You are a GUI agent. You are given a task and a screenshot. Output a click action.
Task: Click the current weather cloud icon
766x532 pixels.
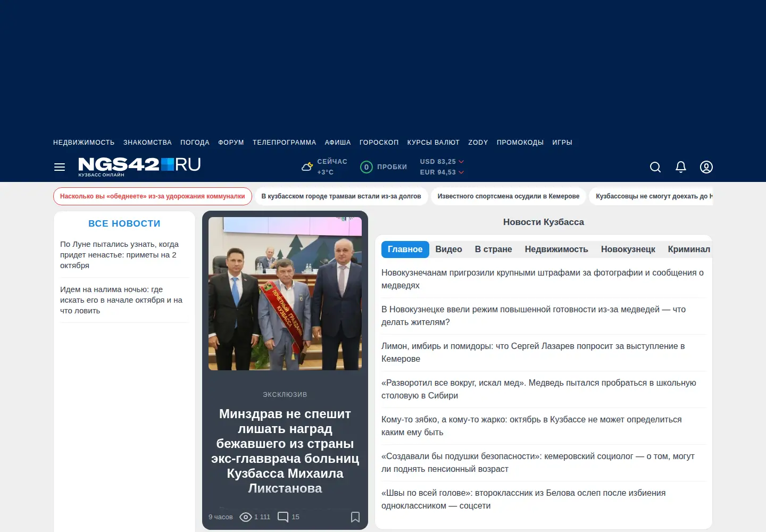[307, 167]
